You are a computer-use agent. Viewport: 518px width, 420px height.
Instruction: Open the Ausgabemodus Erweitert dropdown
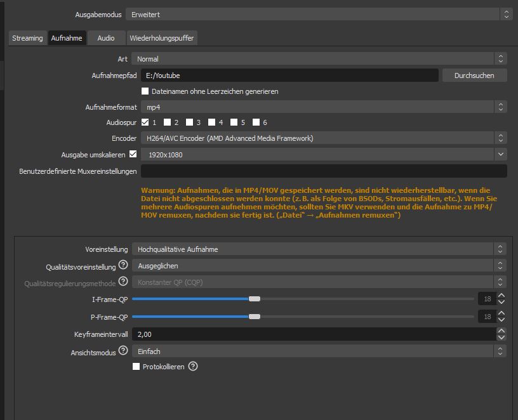[x=319, y=14]
